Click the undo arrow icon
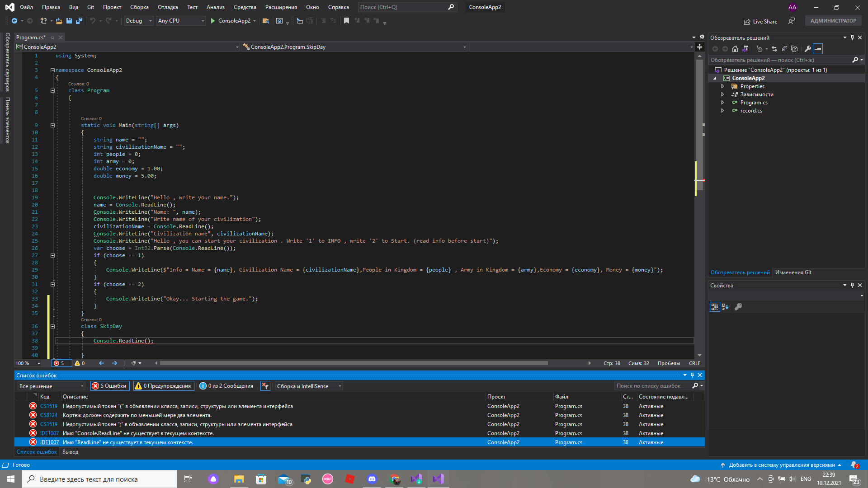868x488 pixels. point(92,21)
